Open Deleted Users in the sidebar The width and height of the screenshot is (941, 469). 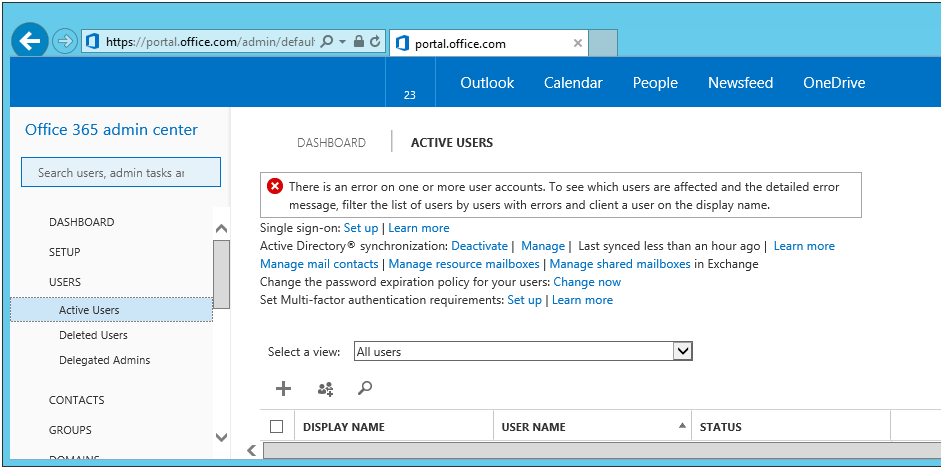(x=93, y=335)
